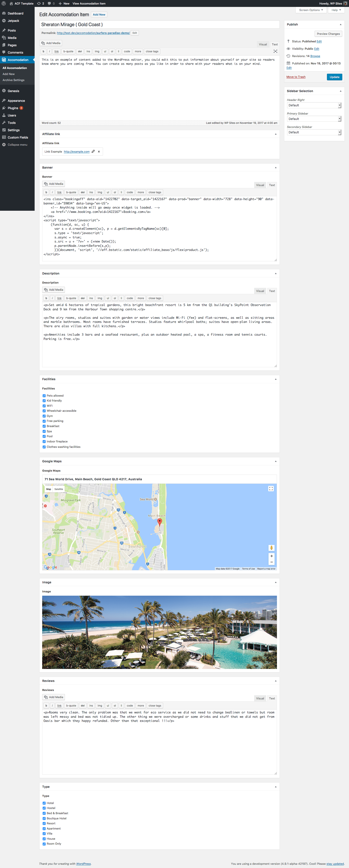Image resolution: width=349 pixels, height=868 pixels.
Task: Click bold button in main content editor
Action: [43, 52]
